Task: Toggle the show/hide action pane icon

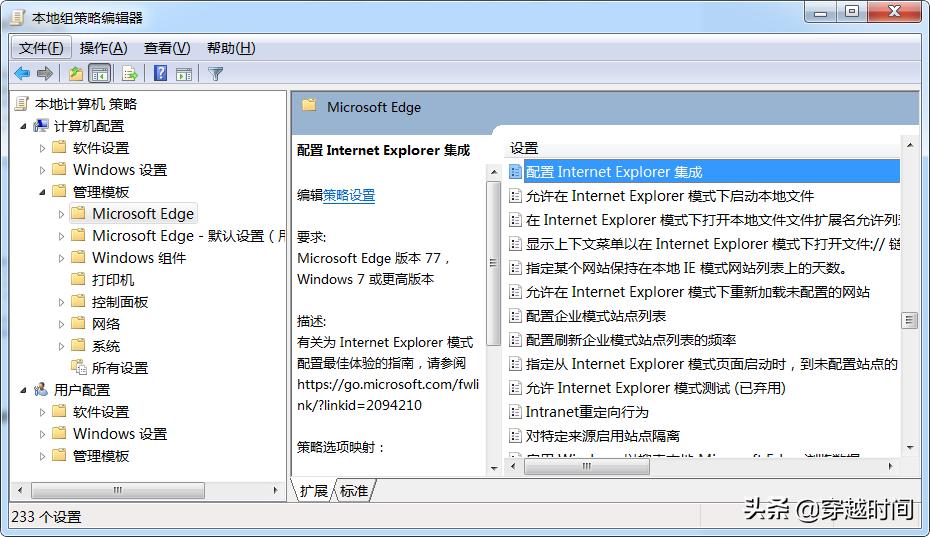Action: [184, 74]
